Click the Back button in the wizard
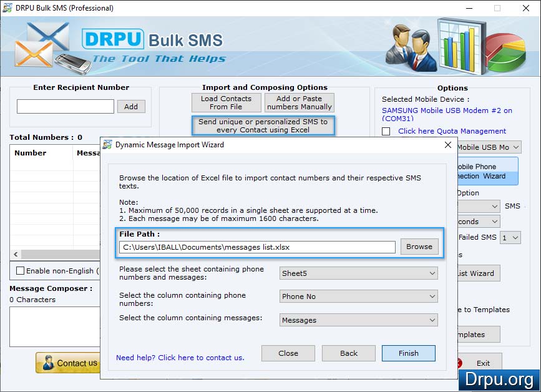The height and width of the screenshot is (392, 541). pyautogui.click(x=348, y=353)
